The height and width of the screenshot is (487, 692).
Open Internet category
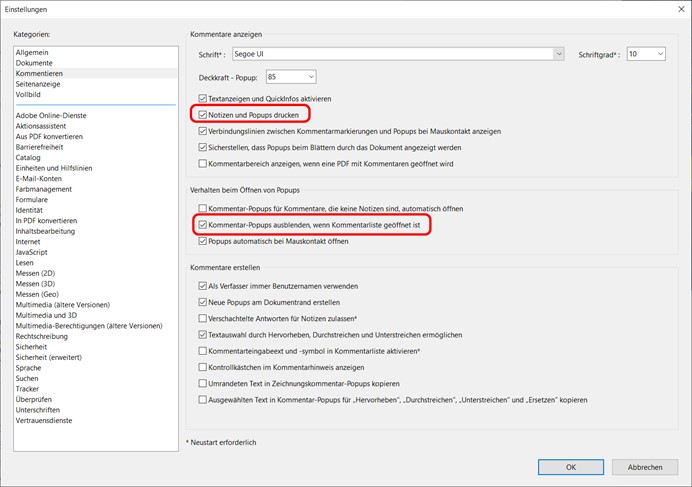28,242
